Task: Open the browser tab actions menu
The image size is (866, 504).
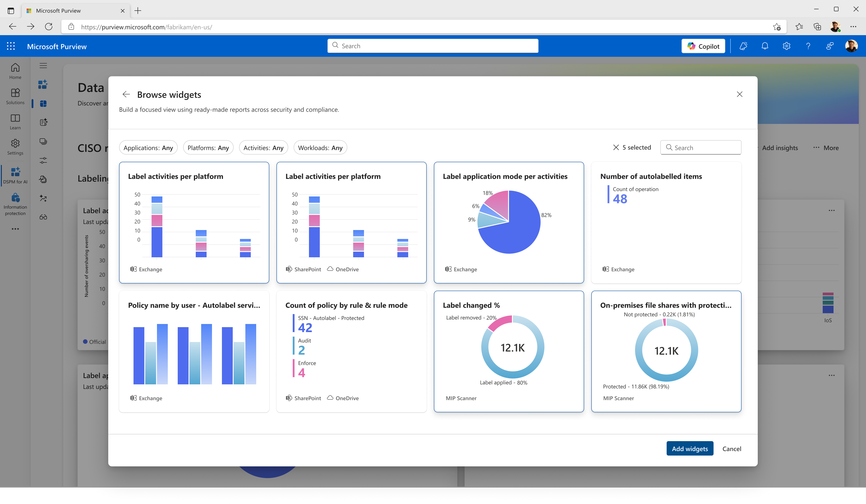Action: click(x=11, y=11)
